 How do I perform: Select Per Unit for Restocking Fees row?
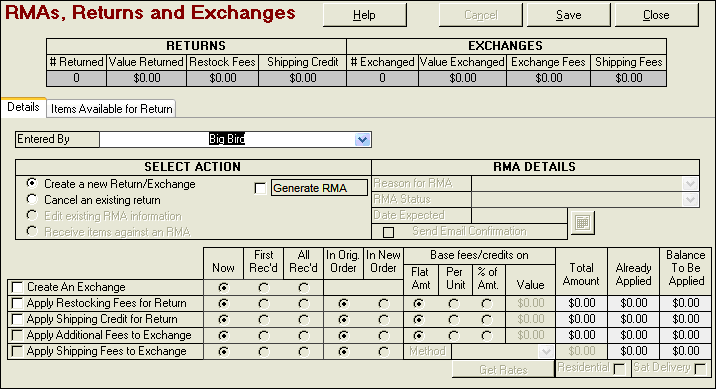453,304
